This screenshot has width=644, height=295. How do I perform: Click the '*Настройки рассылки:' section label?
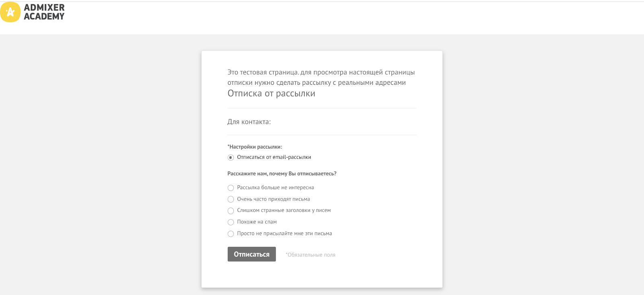click(x=255, y=147)
